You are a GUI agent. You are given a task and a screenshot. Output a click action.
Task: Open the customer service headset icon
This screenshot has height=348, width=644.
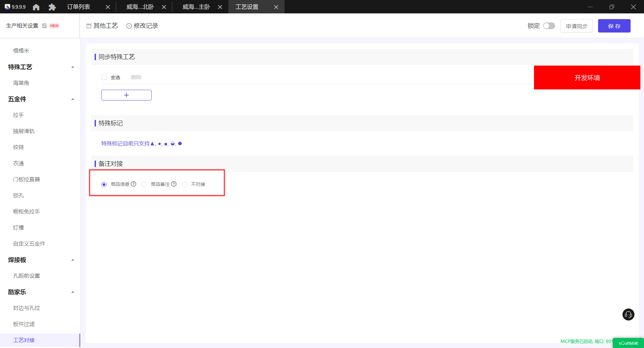pyautogui.click(x=628, y=315)
